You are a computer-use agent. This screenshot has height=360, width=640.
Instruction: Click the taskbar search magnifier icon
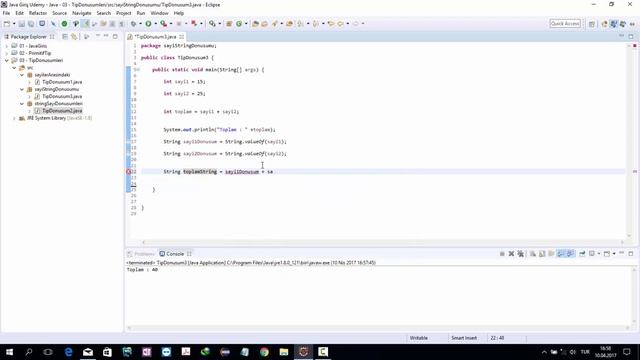tap(29, 352)
